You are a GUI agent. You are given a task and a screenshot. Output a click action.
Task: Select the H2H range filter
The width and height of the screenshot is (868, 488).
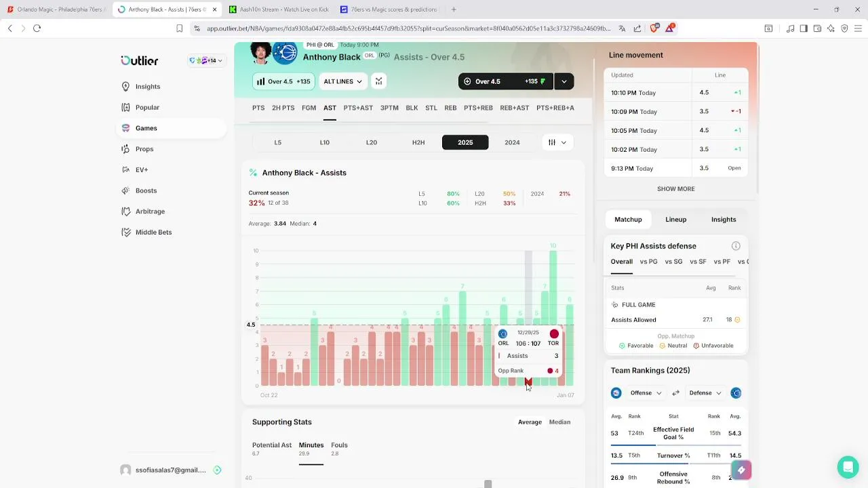(418, 142)
